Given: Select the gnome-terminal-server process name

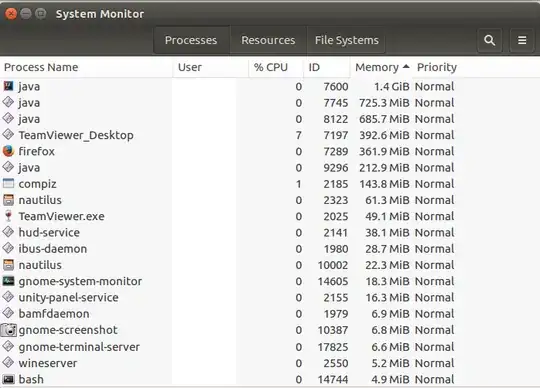Looking at the screenshot, I should (x=79, y=347).
